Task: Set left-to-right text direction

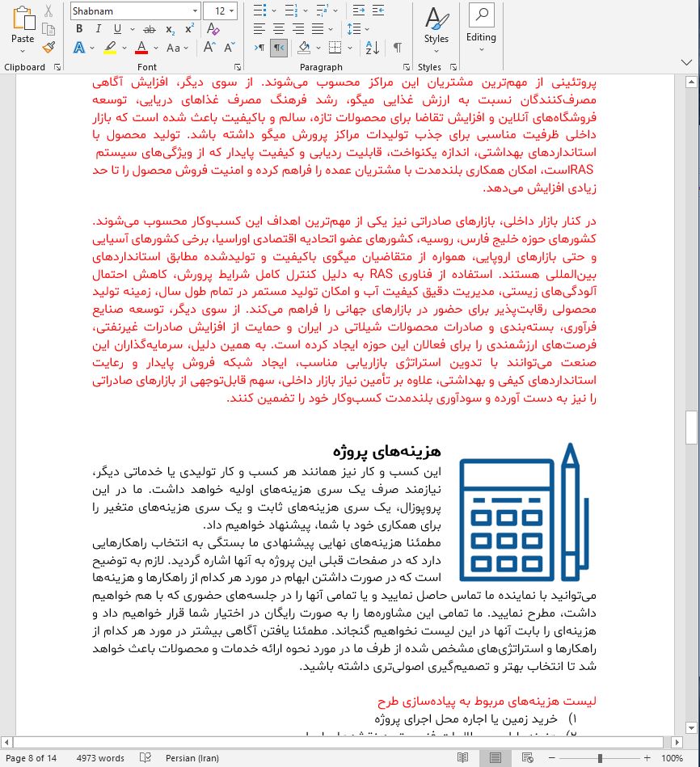Action: [x=259, y=48]
